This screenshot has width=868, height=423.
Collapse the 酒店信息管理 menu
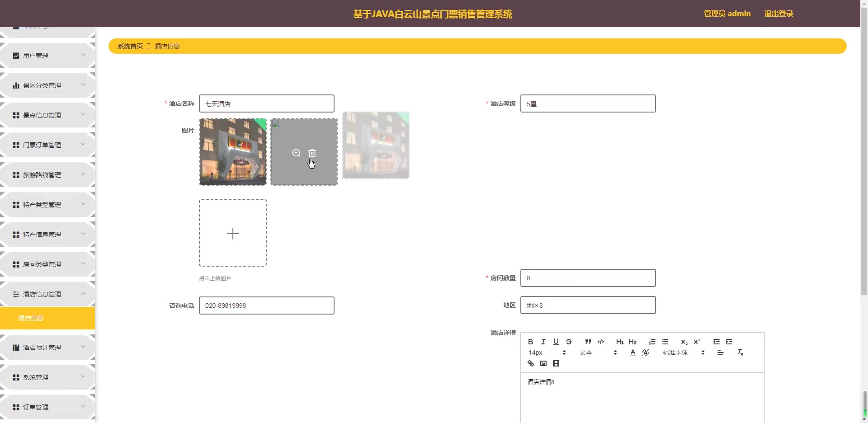(47, 294)
